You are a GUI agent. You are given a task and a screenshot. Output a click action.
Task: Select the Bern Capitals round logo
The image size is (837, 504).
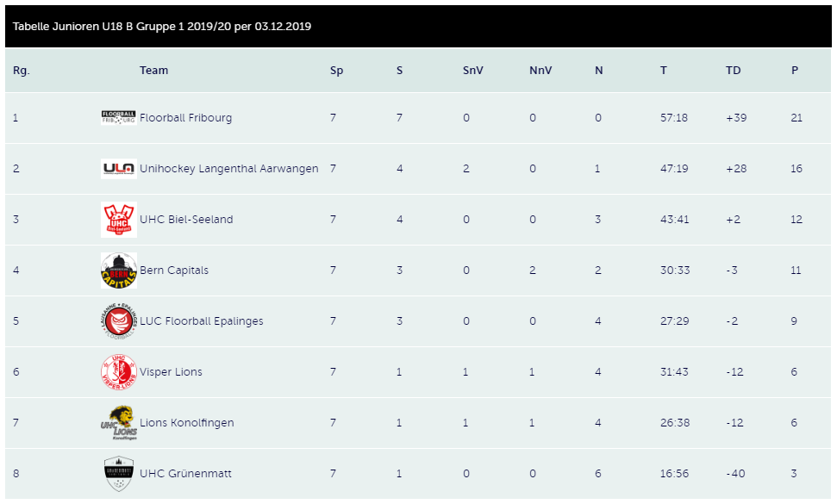click(x=118, y=271)
